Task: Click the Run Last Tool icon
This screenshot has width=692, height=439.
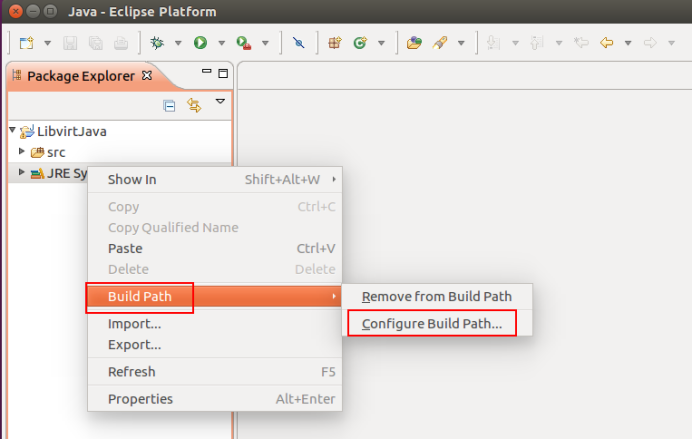Action: point(244,43)
